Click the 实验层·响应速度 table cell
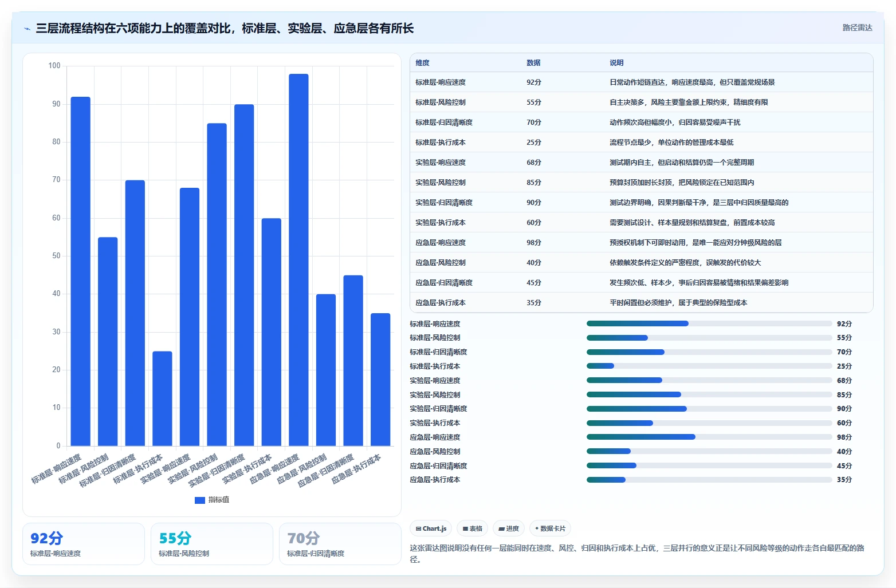The image size is (896, 588). point(441,163)
